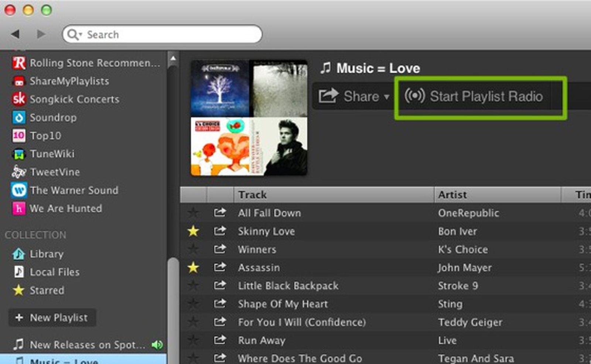Image resolution: width=591 pixels, height=364 pixels.
Task: Start Playlist Radio
Action: pyautogui.click(x=474, y=96)
